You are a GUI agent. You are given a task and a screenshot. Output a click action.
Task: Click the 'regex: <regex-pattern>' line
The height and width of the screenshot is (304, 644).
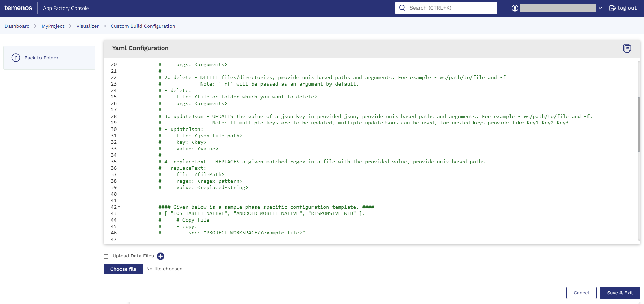click(x=200, y=181)
